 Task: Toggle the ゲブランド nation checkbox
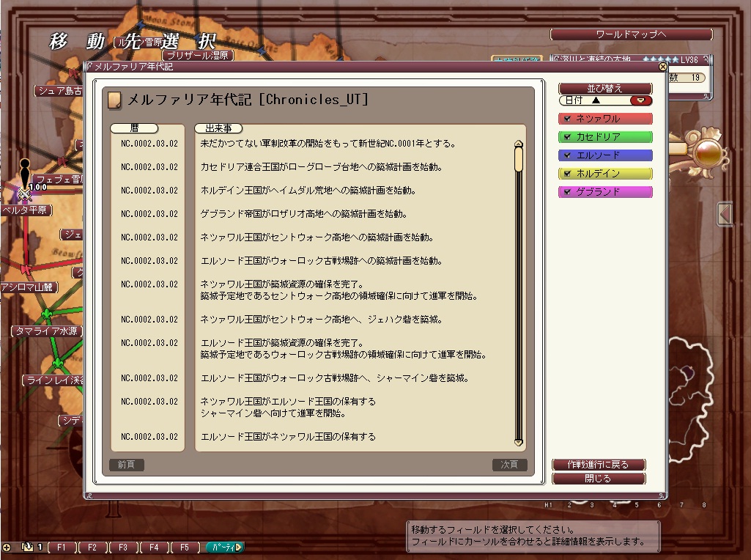pos(568,191)
